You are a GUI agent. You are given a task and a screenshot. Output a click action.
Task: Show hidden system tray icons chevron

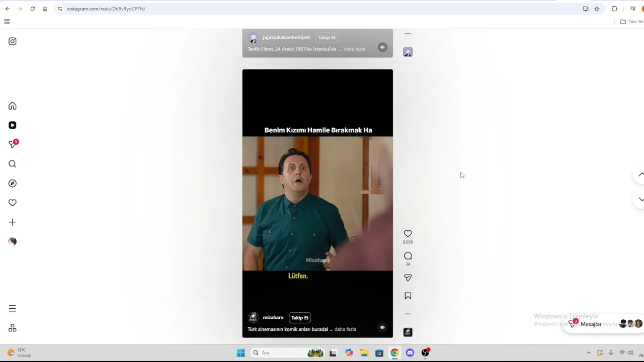tap(589, 353)
